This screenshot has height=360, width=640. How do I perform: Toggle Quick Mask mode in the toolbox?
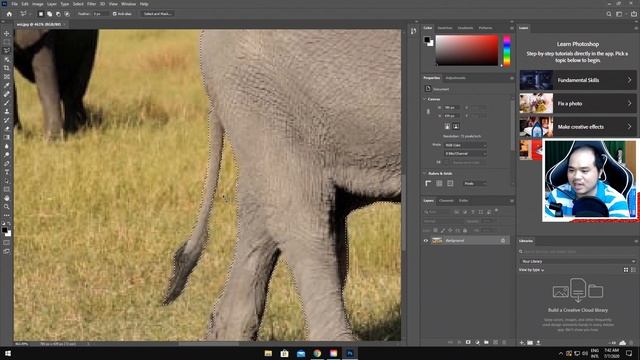[x=7, y=243]
